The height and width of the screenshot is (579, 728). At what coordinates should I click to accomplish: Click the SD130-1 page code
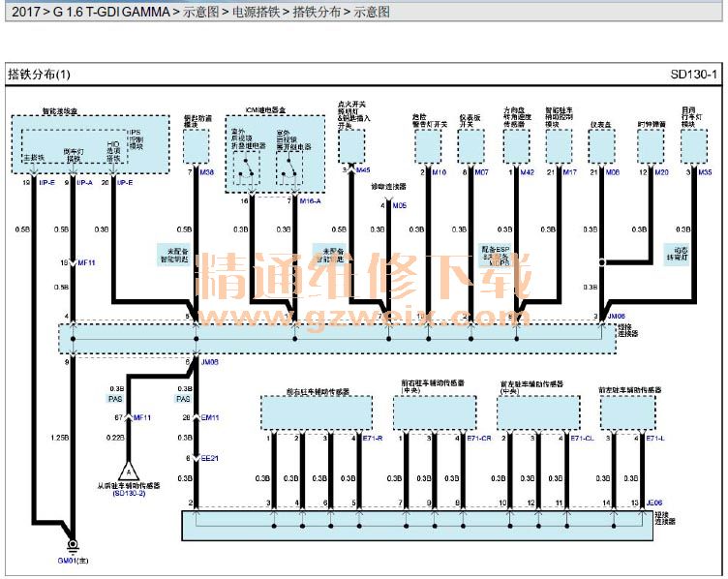pos(694,75)
